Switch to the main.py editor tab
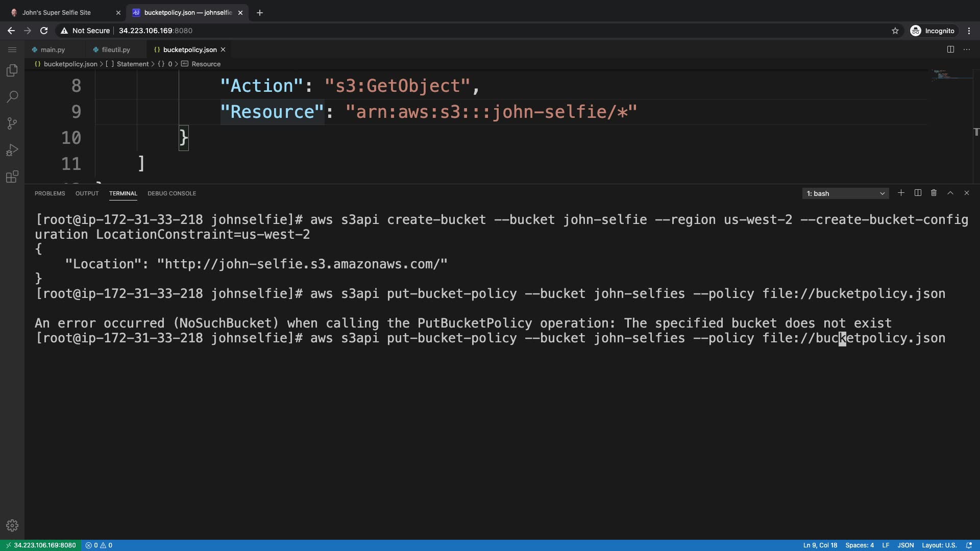 pyautogui.click(x=53, y=49)
